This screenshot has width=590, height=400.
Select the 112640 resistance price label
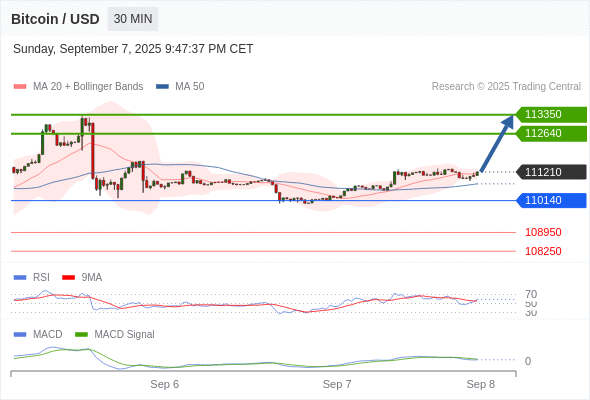(x=551, y=134)
